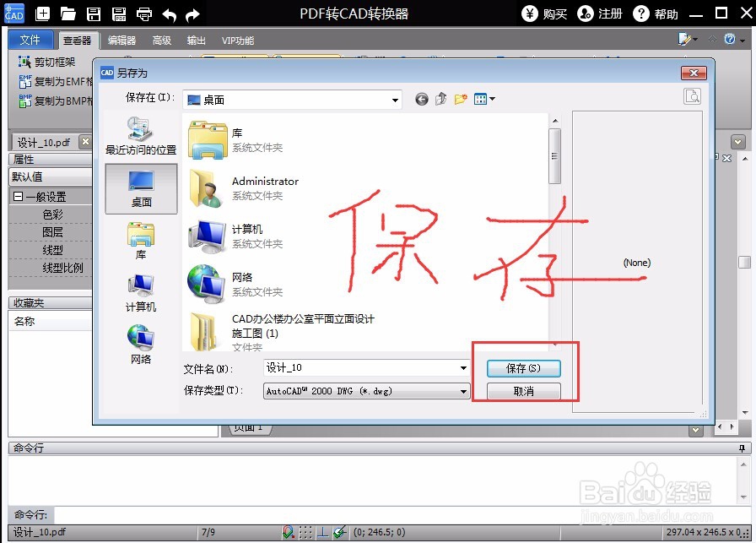Click the 取消 cancel button
Viewport: 756px width, 543px height.
[525, 391]
